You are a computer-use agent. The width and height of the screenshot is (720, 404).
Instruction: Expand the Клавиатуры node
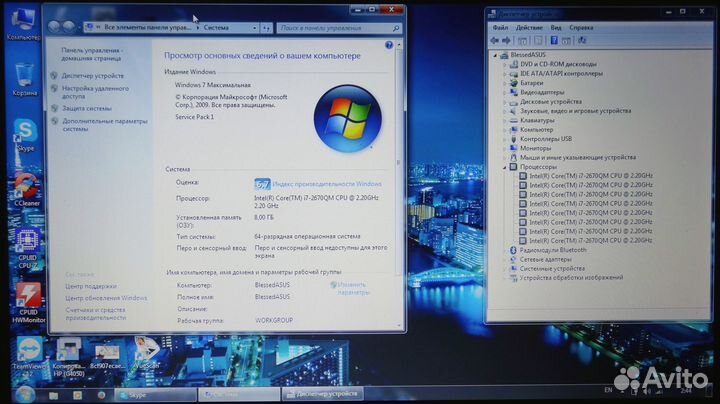click(505, 120)
